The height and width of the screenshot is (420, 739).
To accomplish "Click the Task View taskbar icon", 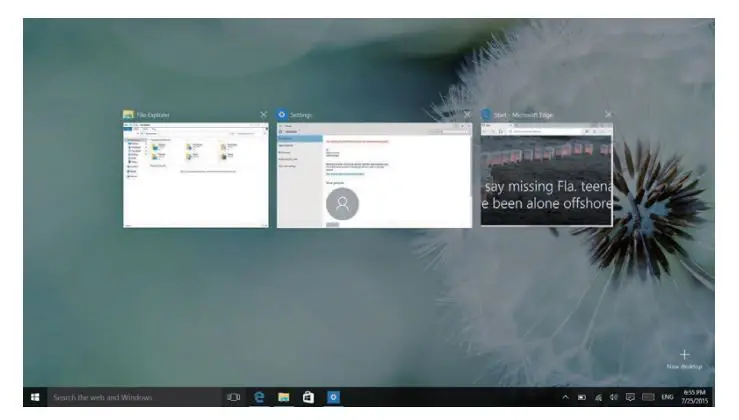I will point(233,397).
